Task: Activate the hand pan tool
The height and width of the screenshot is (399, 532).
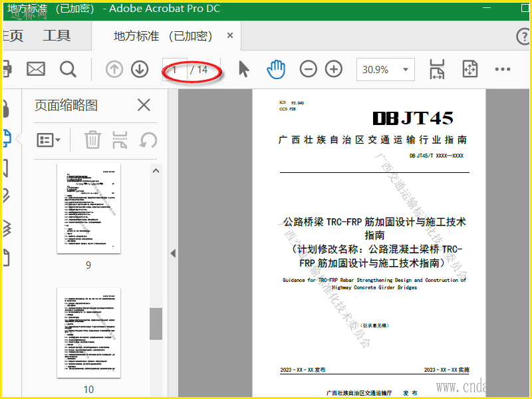Action: pyautogui.click(x=276, y=69)
